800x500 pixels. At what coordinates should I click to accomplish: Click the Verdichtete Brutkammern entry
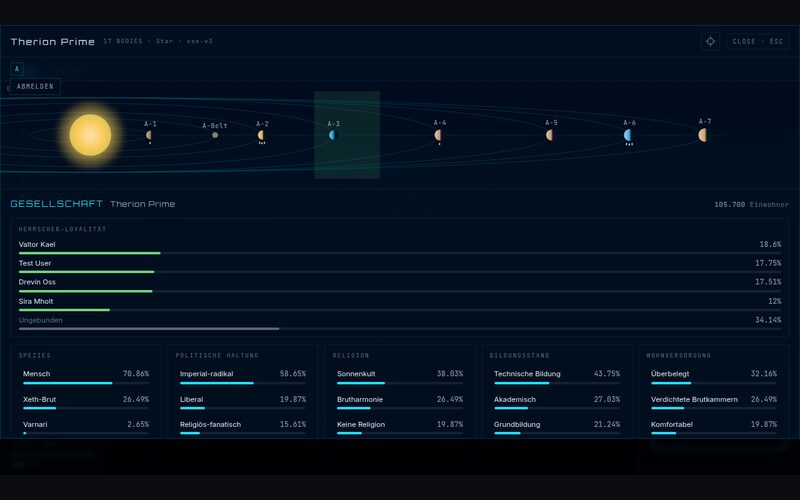[x=714, y=403]
